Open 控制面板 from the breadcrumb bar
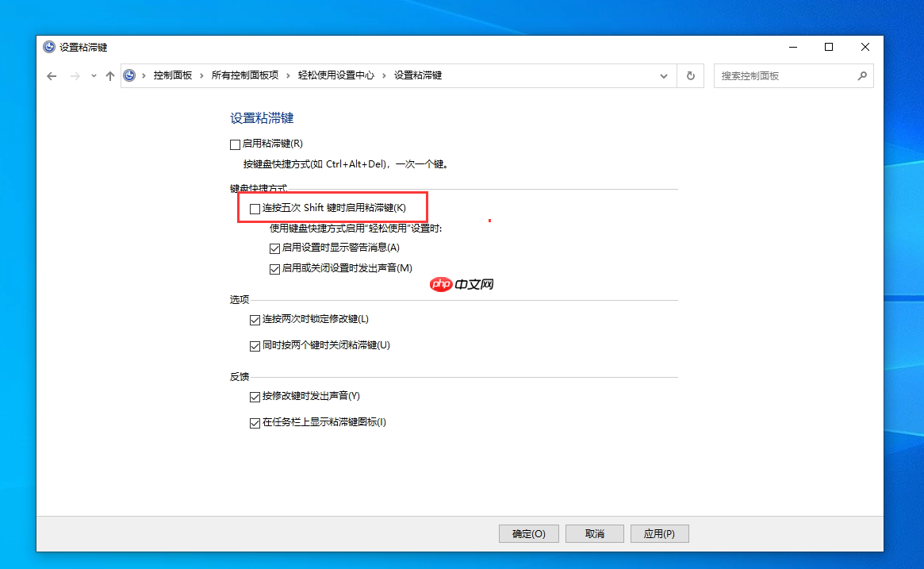Screen dimensions: 924x569 coord(173,75)
